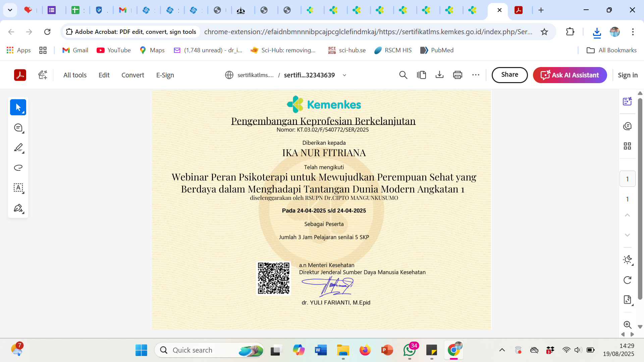Open the three-dots more options menu
Image resolution: width=644 pixels, height=362 pixels.
(476, 75)
